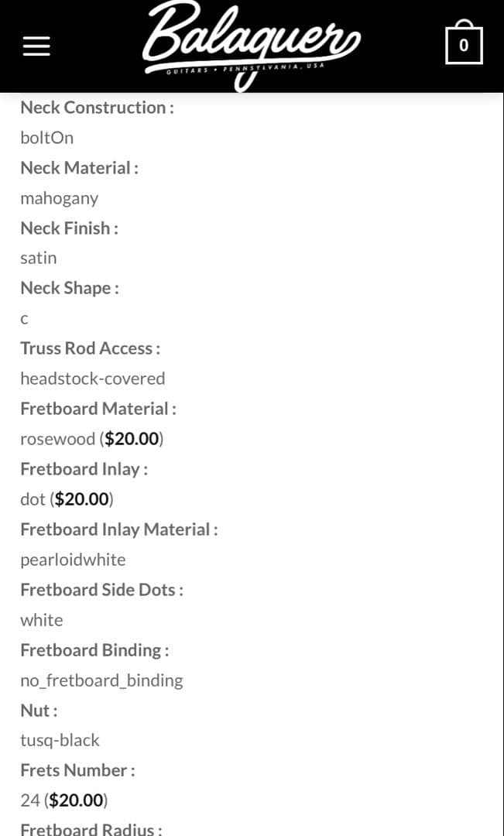
Task: Click the Fretboard Inlay label
Action: pyautogui.click(x=84, y=469)
